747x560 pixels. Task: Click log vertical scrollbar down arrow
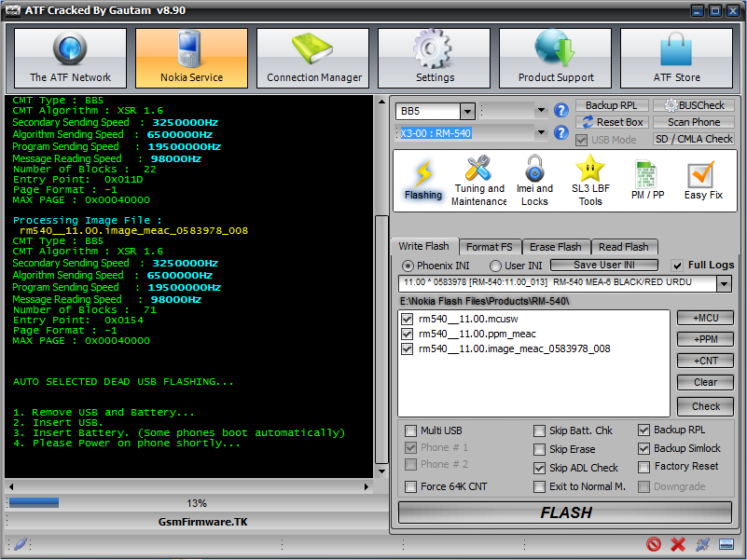381,471
